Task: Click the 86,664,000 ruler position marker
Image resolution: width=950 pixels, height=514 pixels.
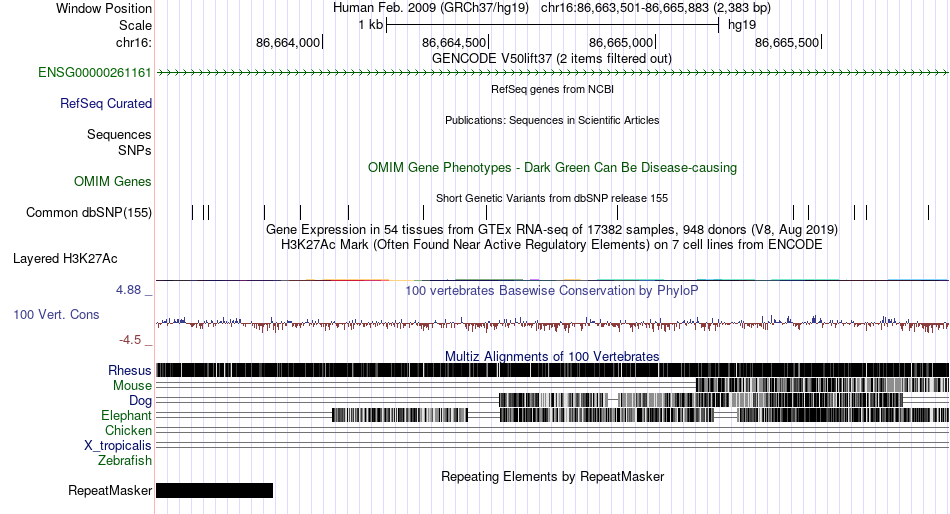Action: tap(288, 42)
